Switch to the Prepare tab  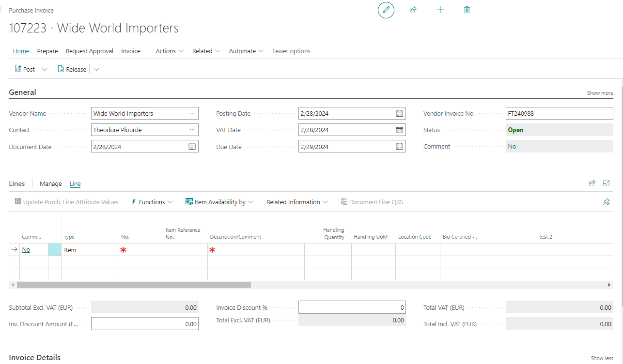(47, 51)
